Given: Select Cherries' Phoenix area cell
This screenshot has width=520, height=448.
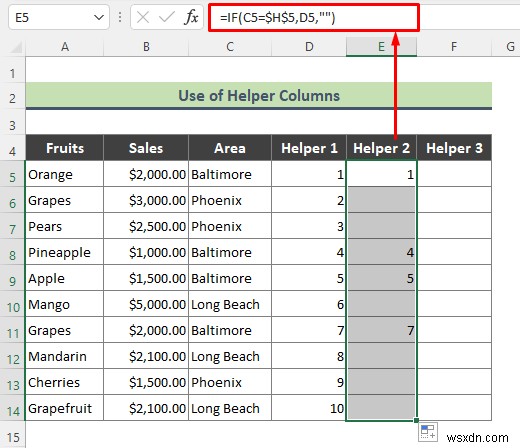Looking at the screenshot, I should click(x=230, y=382).
